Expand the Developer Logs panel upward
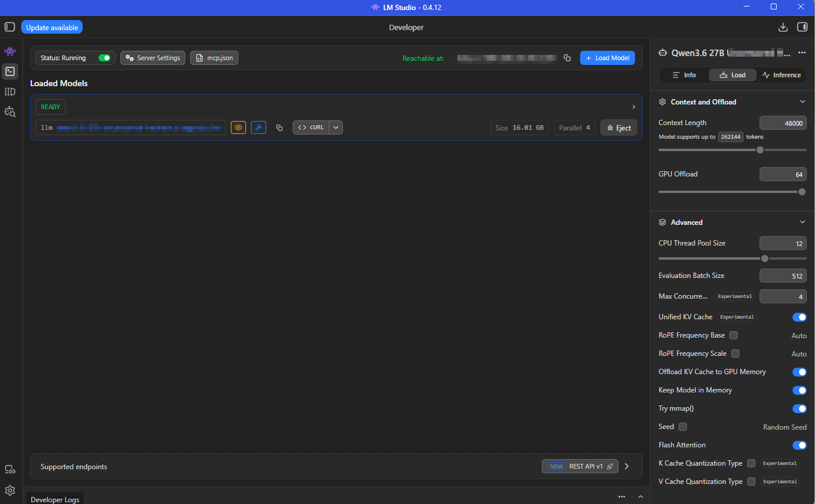 point(640,497)
